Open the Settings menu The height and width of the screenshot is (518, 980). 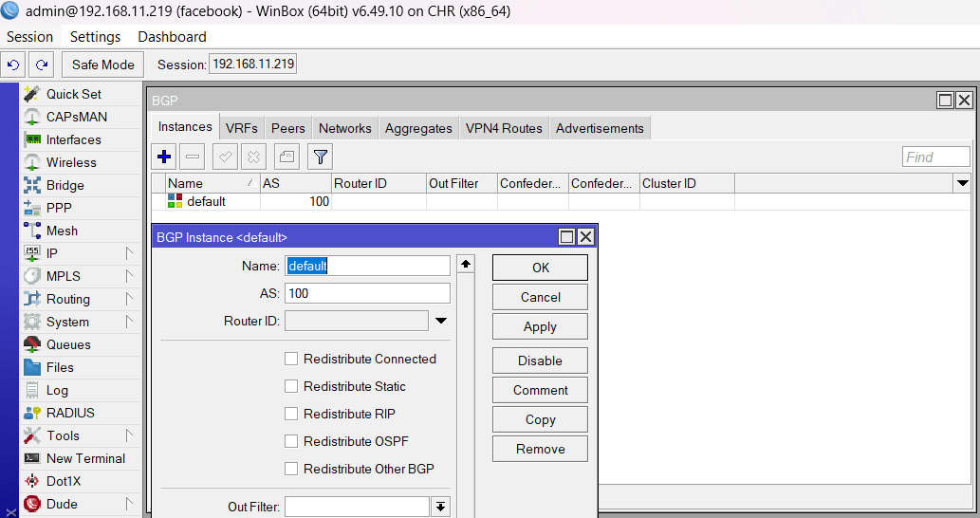click(x=95, y=37)
